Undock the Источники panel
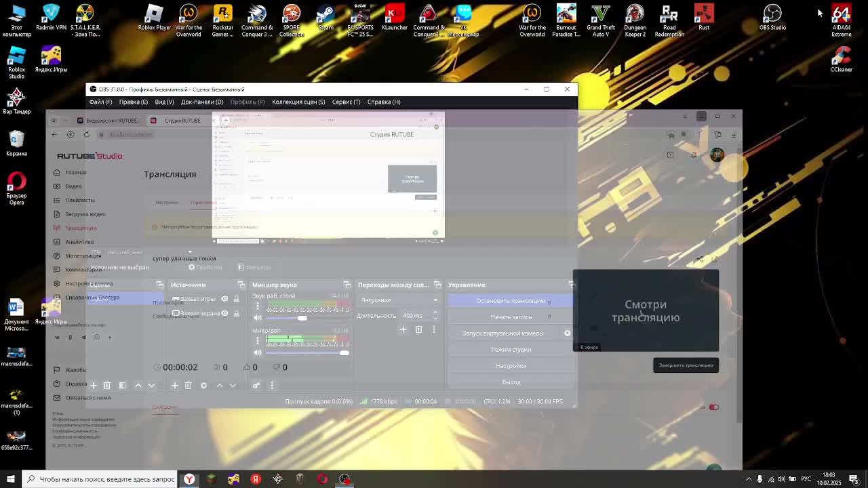868x488 pixels. pos(241,285)
